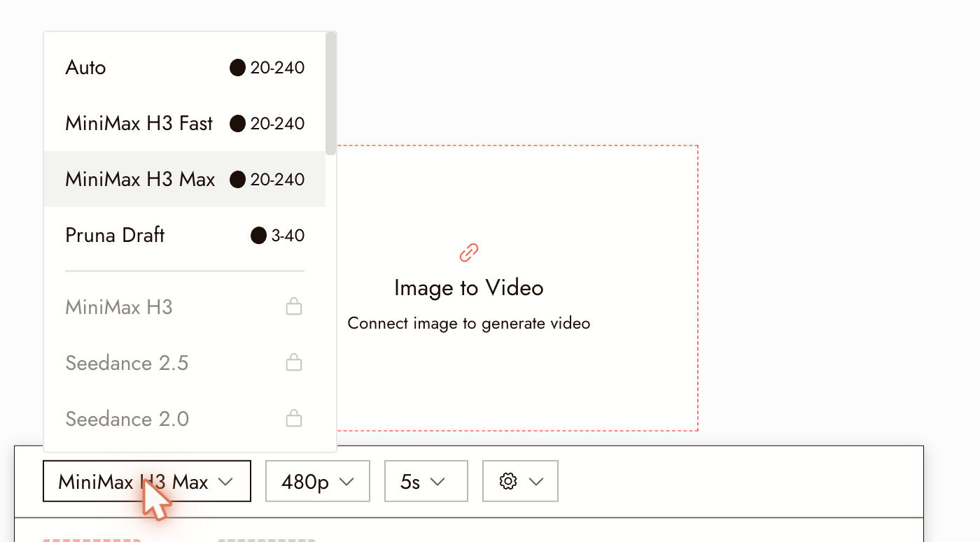
Task: Select locked Seedance 2.5 model entry
Action: (x=185, y=362)
